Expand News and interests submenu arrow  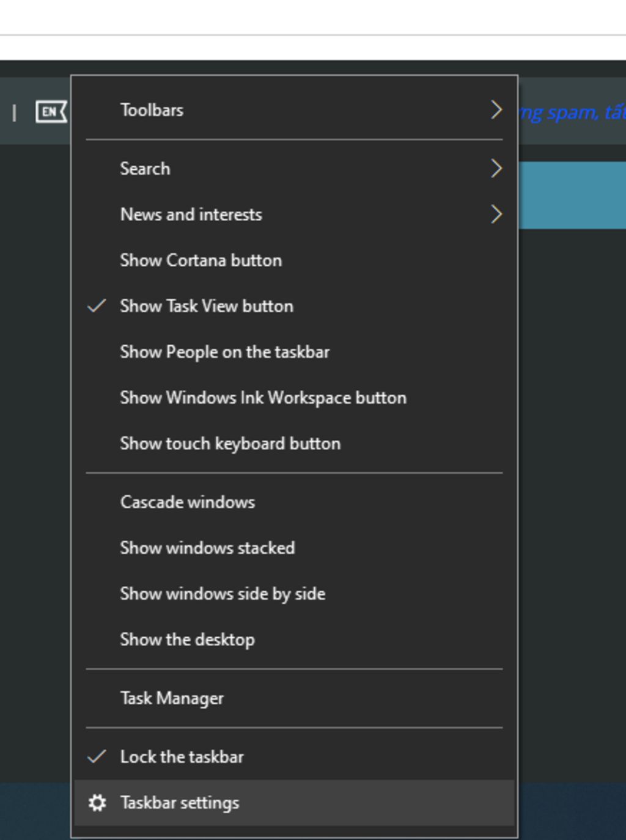(x=496, y=214)
